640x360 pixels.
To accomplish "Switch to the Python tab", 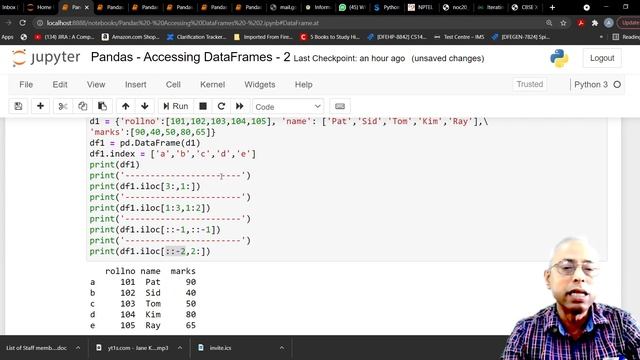I will [x=387, y=7].
